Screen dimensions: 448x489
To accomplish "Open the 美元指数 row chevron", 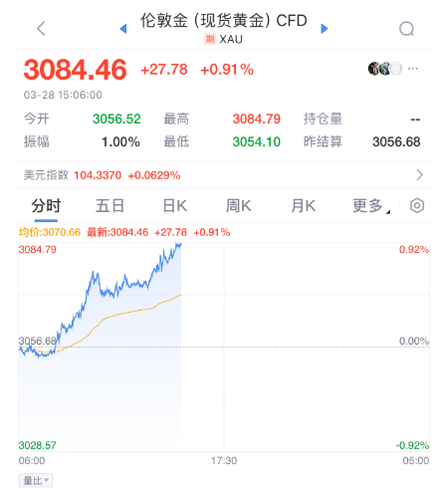I will [x=419, y=174].
